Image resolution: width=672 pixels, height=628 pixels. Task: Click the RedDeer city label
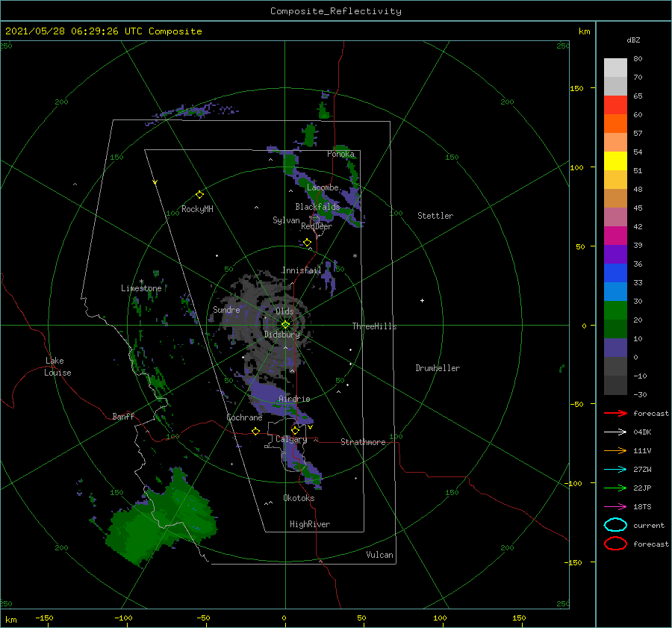coord(317,226)
